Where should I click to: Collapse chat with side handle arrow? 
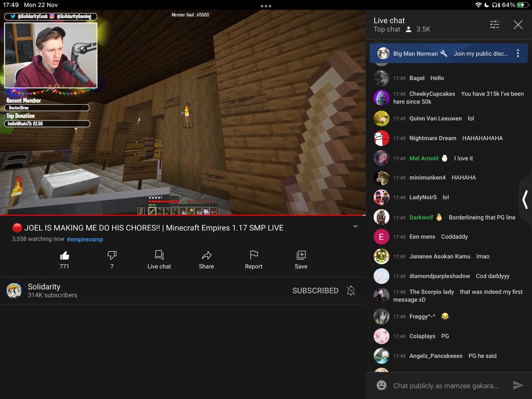525,199
